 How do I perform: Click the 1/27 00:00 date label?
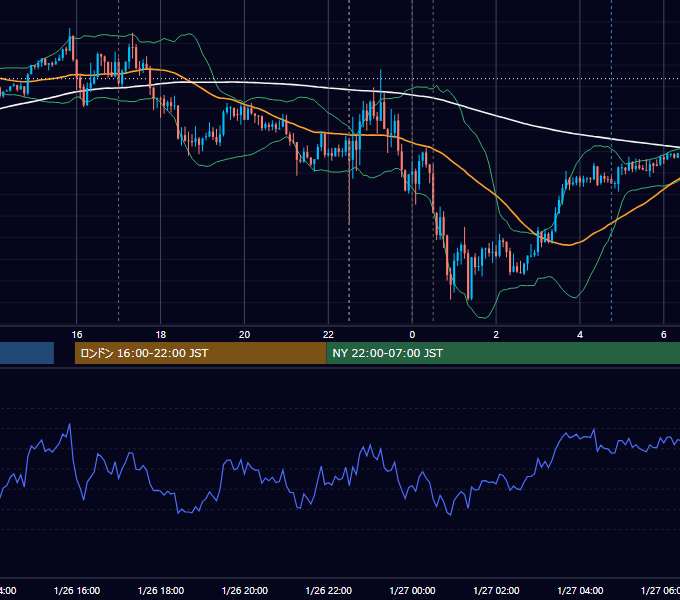(412, 590)
